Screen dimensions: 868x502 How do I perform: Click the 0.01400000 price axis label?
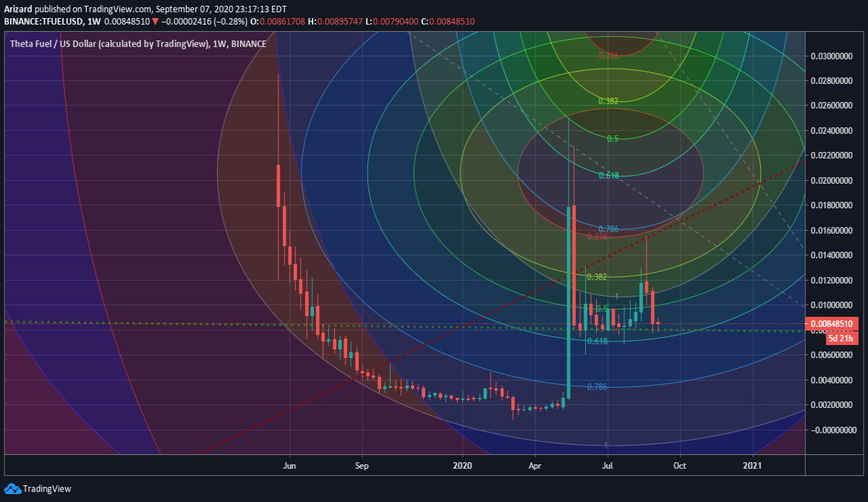pos(831,255)
